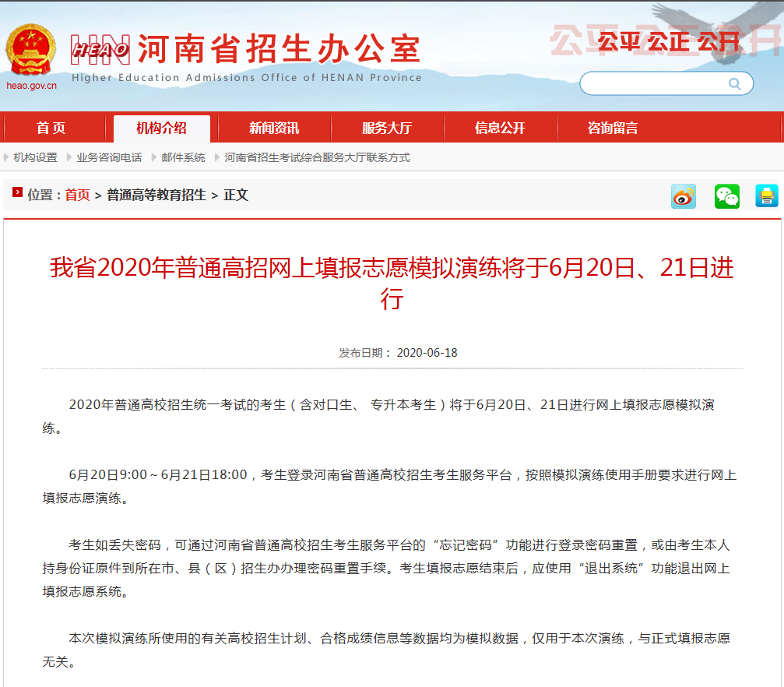Open the 服务大厅 menu item

point(387,128)
